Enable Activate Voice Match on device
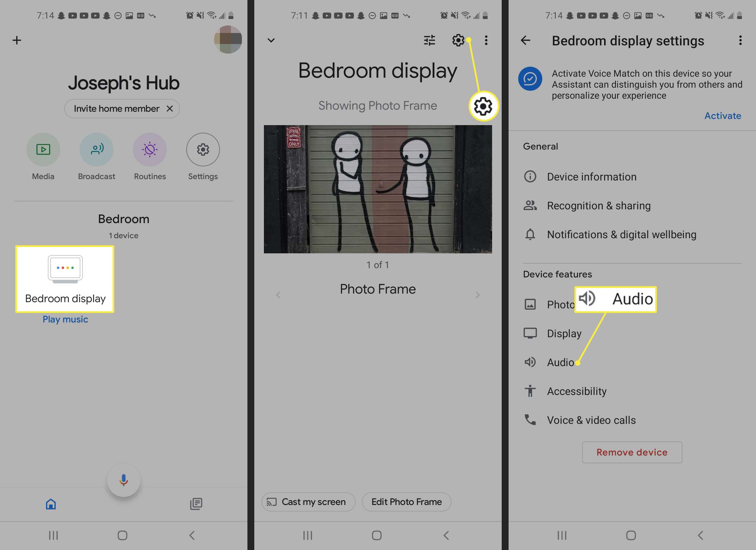Viewport: 756px width, 550px height. pyautogui.click(x=723, y=115)
